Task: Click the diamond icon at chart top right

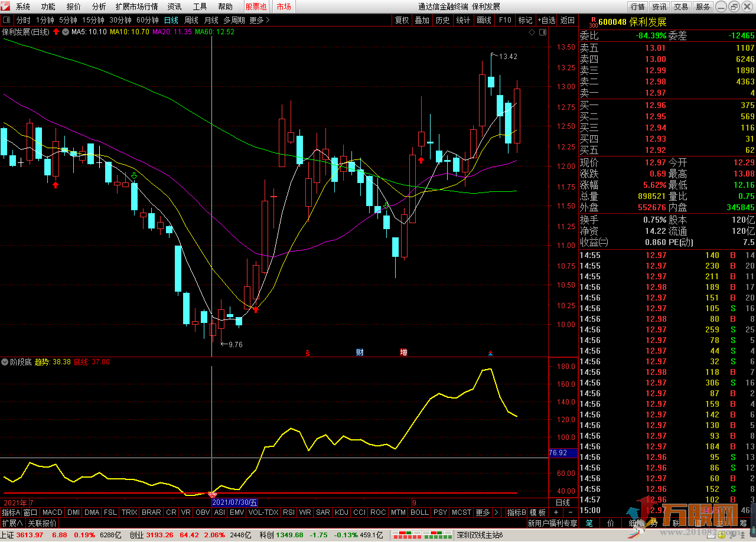Action: pyautogui.click(x=532, y=32)
